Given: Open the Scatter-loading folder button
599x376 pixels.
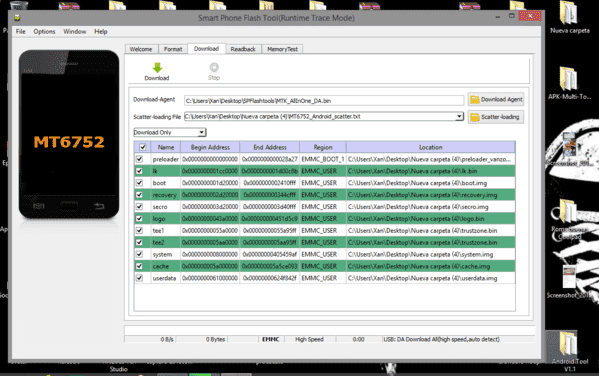Looking at the screenshot, I should [496, 117].
